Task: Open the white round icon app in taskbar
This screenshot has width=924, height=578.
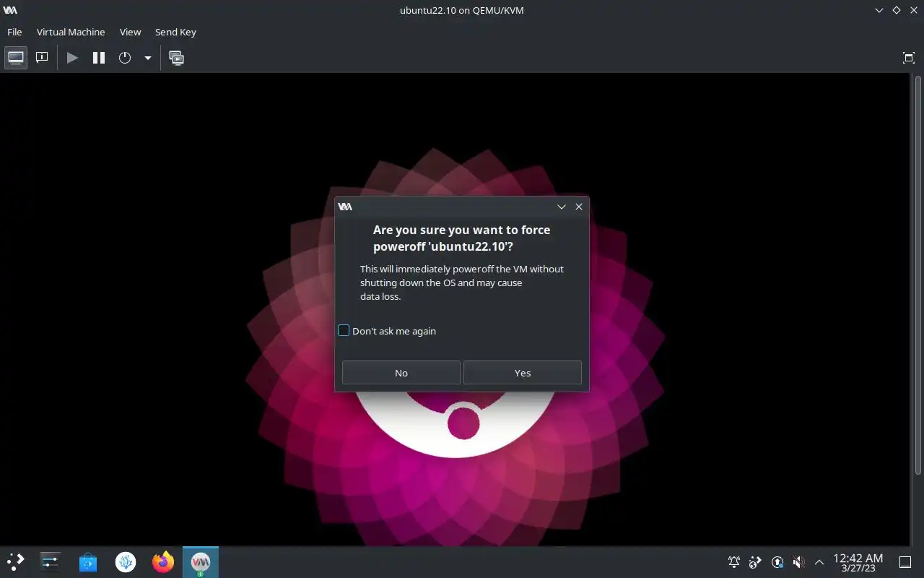Action: click(x=126, y=561)
